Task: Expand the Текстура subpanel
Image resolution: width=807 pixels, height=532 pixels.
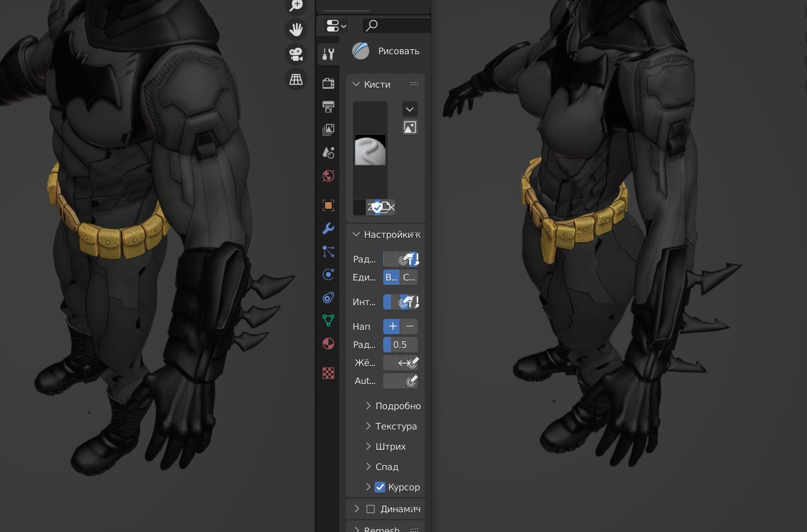Action: click(x=395, y=426)
